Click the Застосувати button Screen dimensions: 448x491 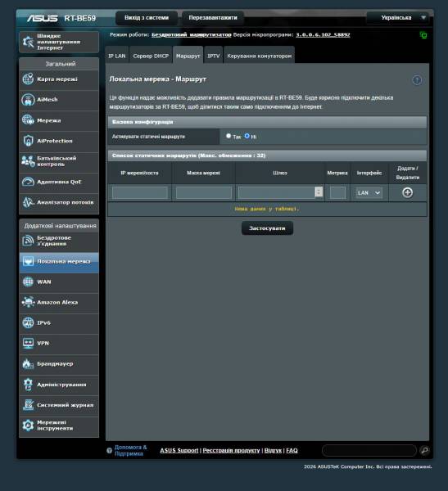(267, 228)
